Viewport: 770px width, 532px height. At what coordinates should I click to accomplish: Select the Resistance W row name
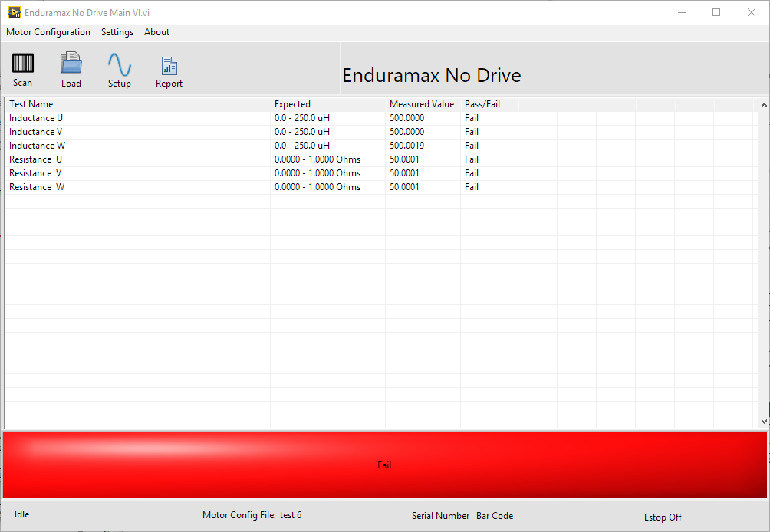coord(37,187)
